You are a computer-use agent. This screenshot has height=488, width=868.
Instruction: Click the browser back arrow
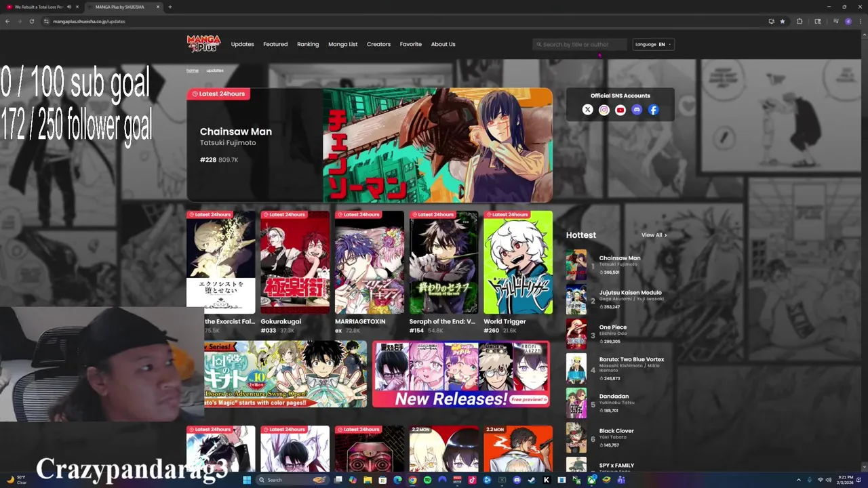[x=7, y=21]
